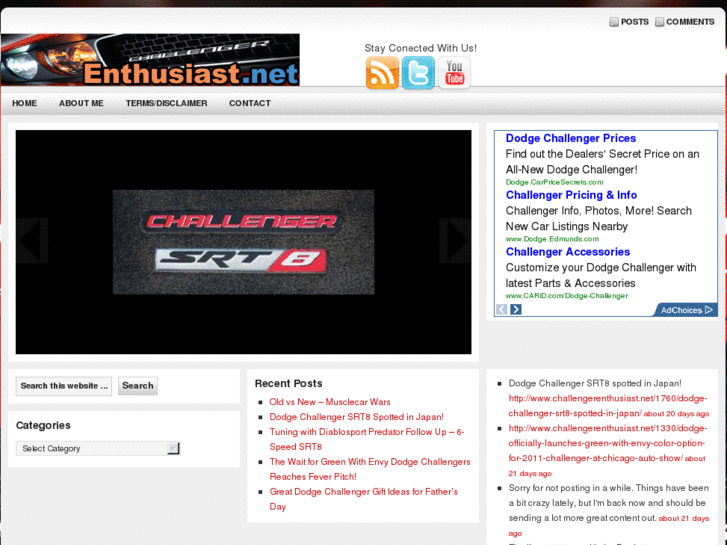727x545 pixels.
Task: Click the Challenger Enthusiast.net logo banner
Action: click(150, 60)
